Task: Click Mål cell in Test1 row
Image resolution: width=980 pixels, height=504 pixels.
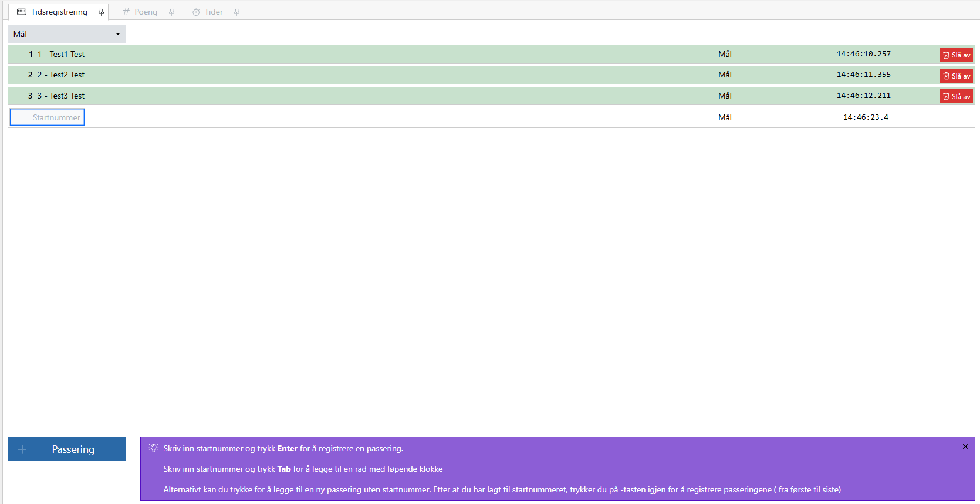Action: tap(725, 54)
